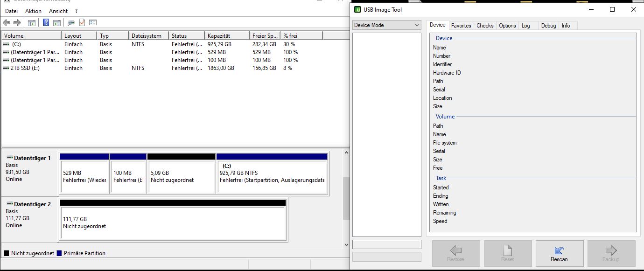This screenshot has height=271, width=644.
Task: Click the 282,34 GB free space cell
Action: (264, 44)
